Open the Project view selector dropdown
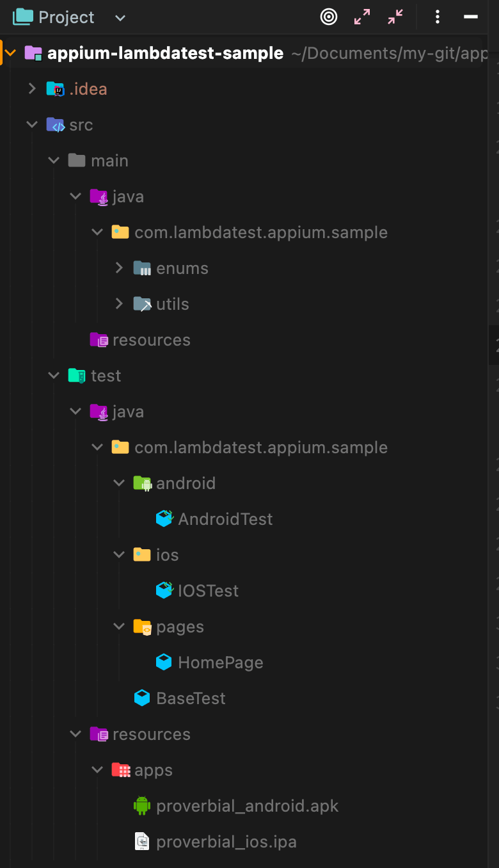The image size is (499, 868). click(x=120, y=17)
